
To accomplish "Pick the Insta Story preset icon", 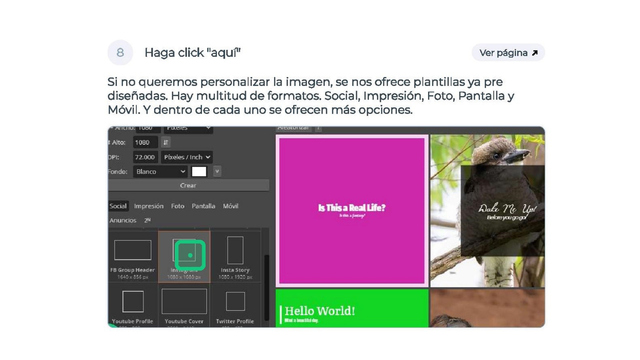I will [x=235, y=250].
